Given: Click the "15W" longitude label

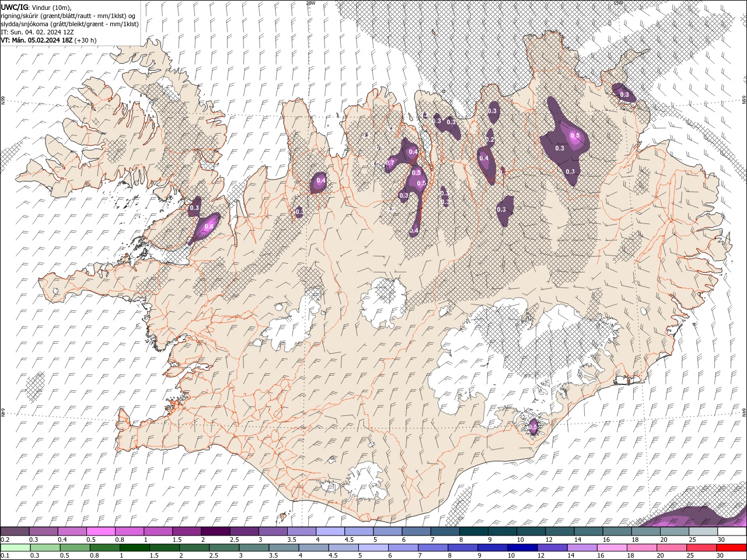Looking at the screenshot, I should pos(618,3).
